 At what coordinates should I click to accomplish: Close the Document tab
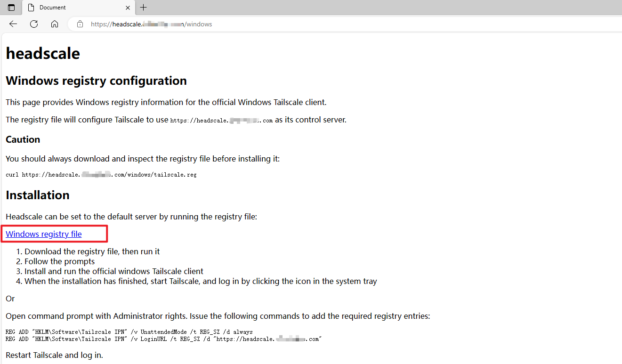pos(128,8)
